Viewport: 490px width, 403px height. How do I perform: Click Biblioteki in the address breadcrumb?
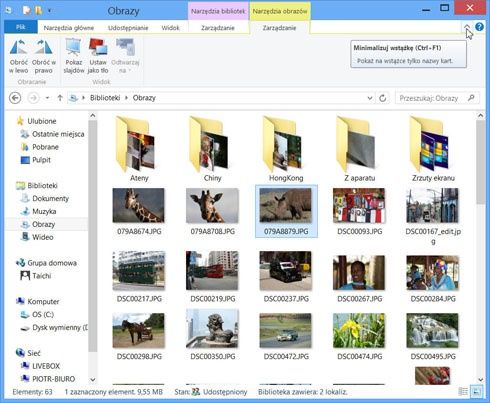105,98
